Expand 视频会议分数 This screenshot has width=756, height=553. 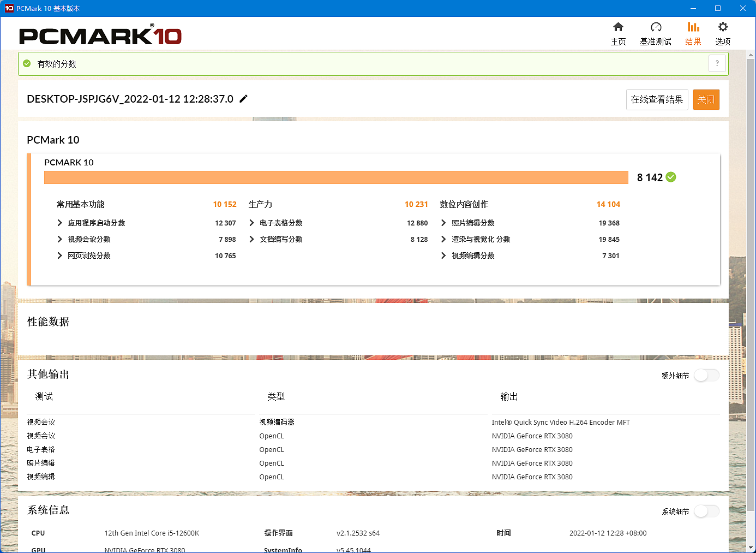(60, 239)
